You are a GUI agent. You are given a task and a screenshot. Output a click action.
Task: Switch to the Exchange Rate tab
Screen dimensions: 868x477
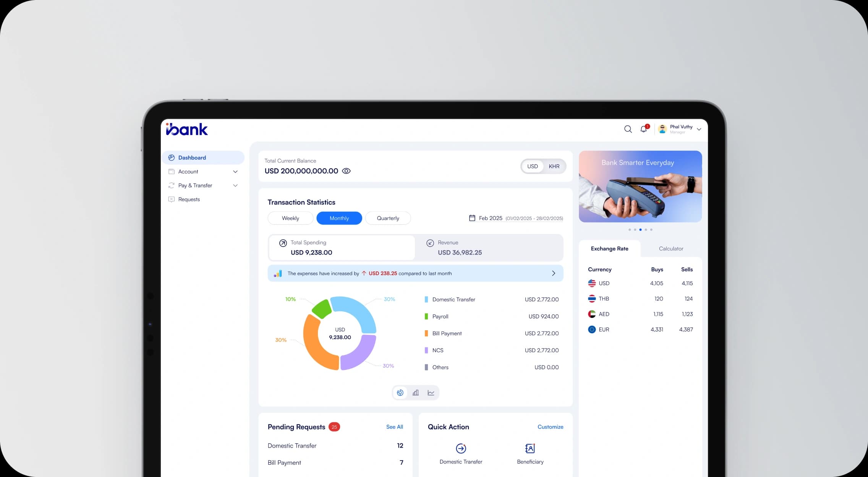coord(610,248)
